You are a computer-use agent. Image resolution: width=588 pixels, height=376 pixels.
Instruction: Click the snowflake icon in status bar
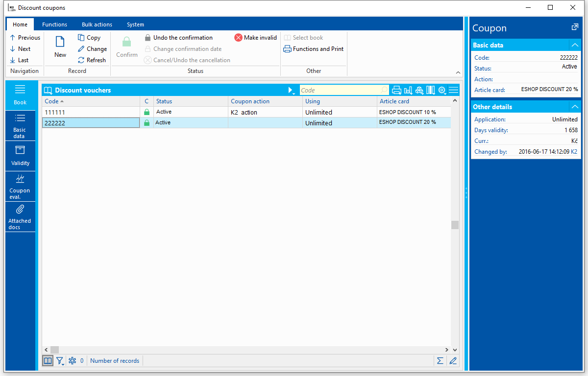tap(72, 361)
